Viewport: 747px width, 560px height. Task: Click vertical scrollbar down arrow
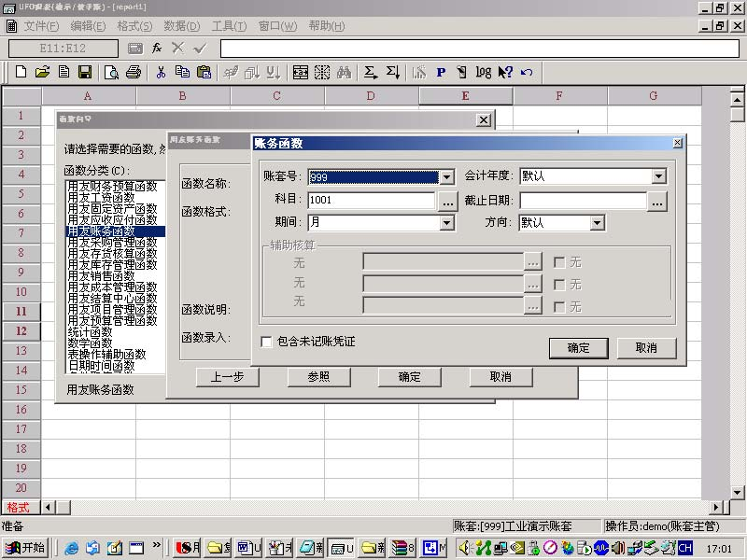737,493
